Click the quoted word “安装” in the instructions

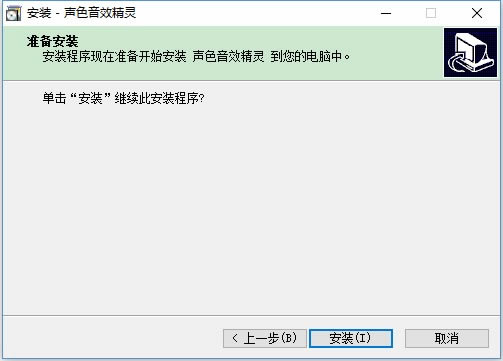pyautogui.click(x=90, y=98)
